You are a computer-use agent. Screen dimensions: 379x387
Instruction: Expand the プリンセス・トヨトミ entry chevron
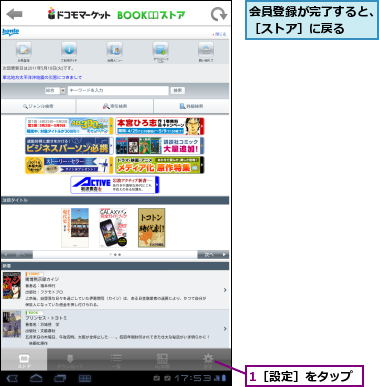pos(225,329)
